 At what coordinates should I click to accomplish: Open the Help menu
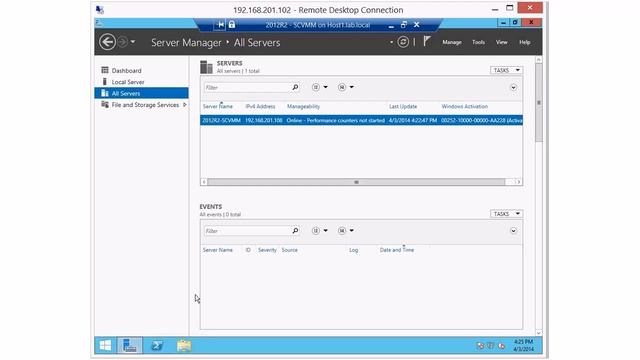[524, 42]
